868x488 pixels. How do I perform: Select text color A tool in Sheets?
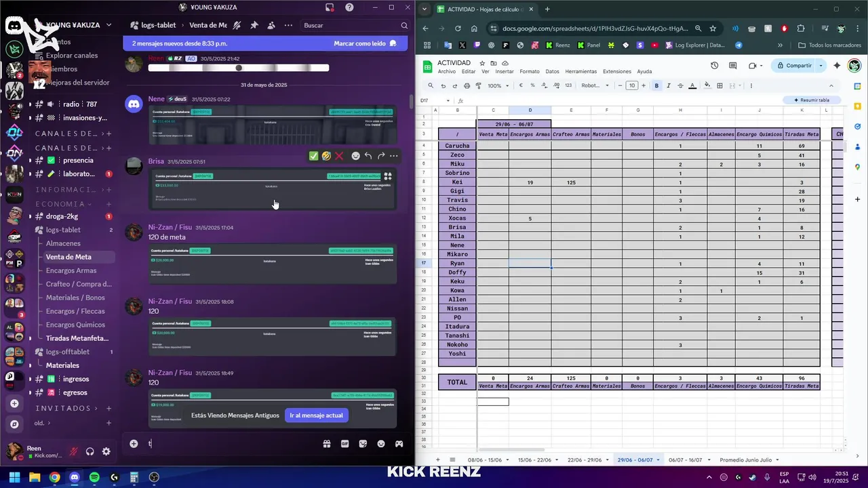click(692, 86)
